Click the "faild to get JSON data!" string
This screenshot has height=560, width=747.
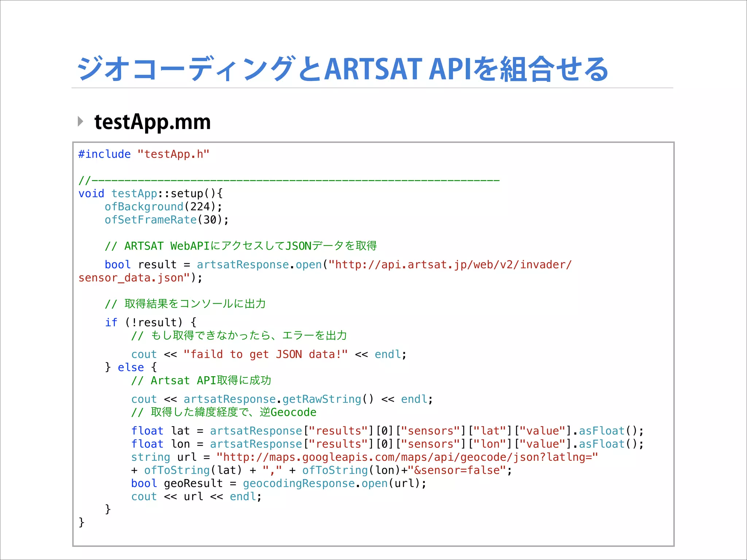pos(266,354)
